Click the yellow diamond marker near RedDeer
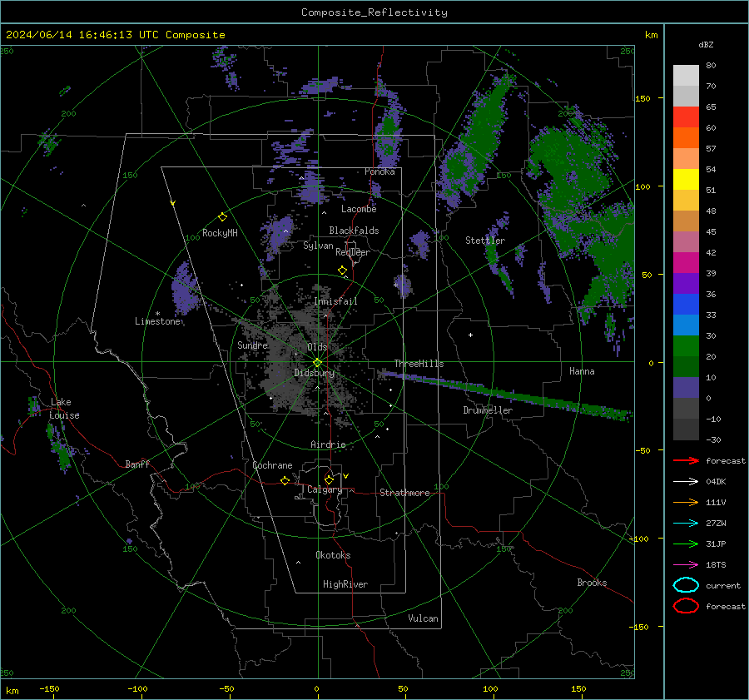 click(x=342, y=270)
